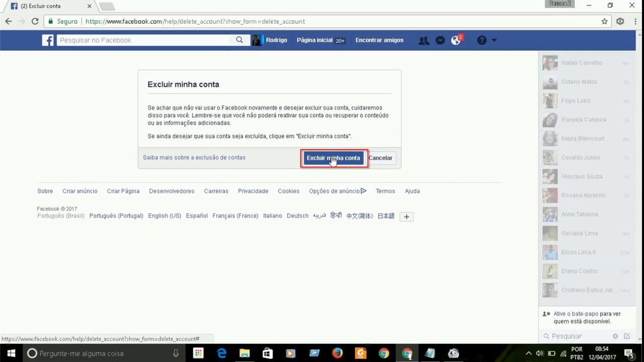Open chat with Nayra Bitencourt
The height and width of the screenshot is (362, 644).
[x=586, y=139]
